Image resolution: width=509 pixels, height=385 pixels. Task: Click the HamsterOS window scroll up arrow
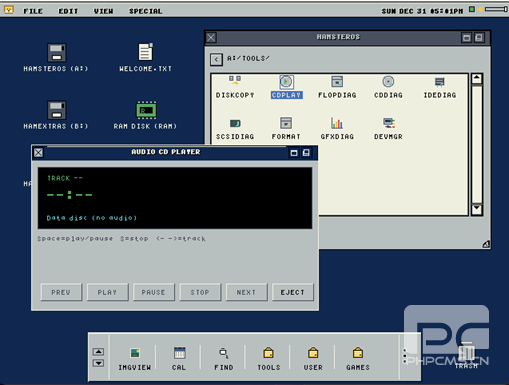477,79
